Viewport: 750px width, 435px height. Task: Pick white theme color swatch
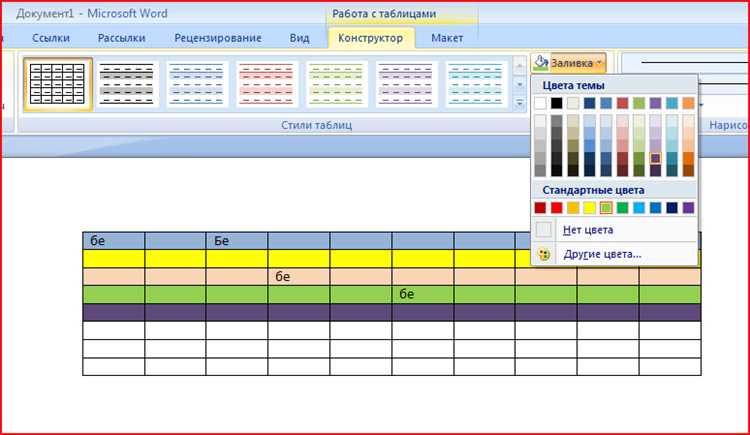pyautogui.click(x=540, y=103)
